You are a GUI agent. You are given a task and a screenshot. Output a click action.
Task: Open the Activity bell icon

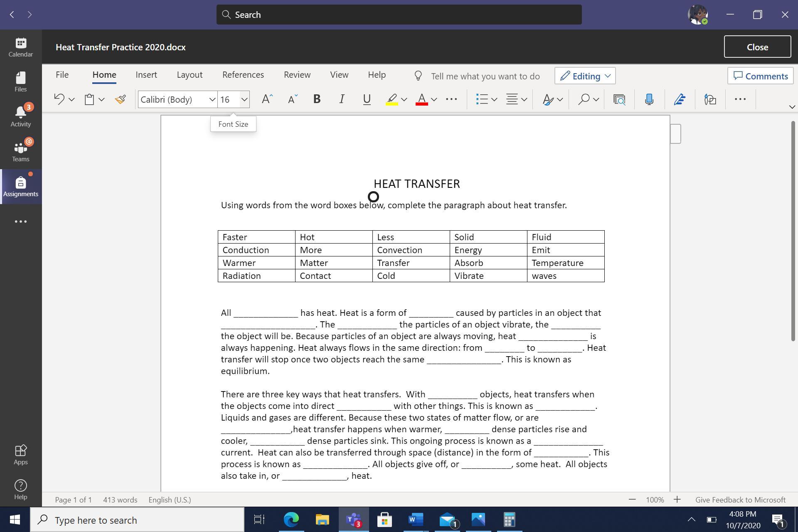pos(21,116)
